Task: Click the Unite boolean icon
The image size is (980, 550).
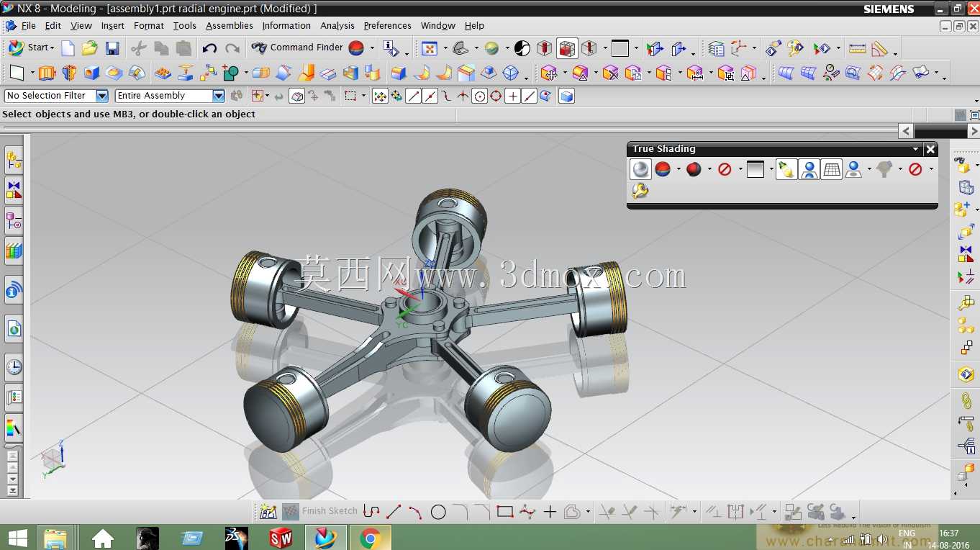Action: point(230,73)
